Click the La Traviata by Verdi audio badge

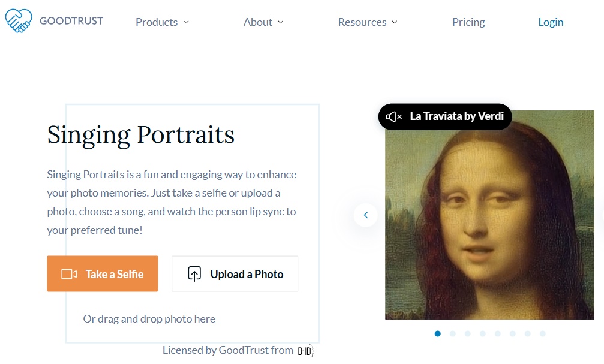pos(445,116)
